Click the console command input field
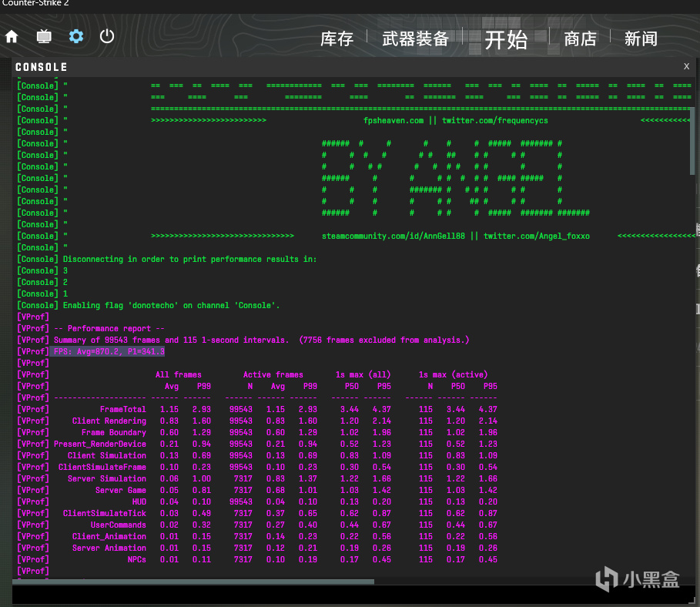This screenshot has height=607, width=700. tap(353, 595)
